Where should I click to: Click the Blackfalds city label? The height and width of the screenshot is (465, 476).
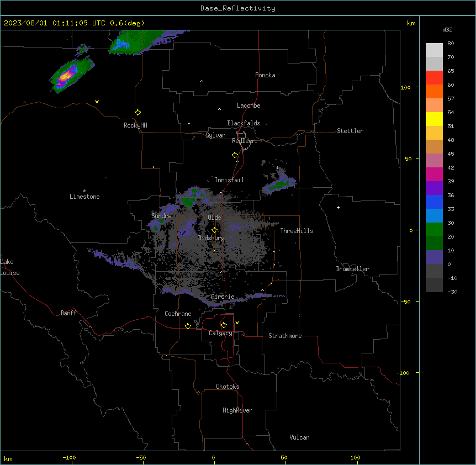coord(244,123)
